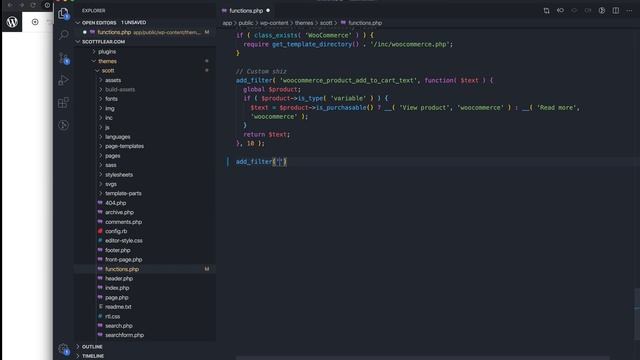Viewport: 640px width, 360px height.
Task: Open header.php in the explorer
Action: (x=119, y=278)
